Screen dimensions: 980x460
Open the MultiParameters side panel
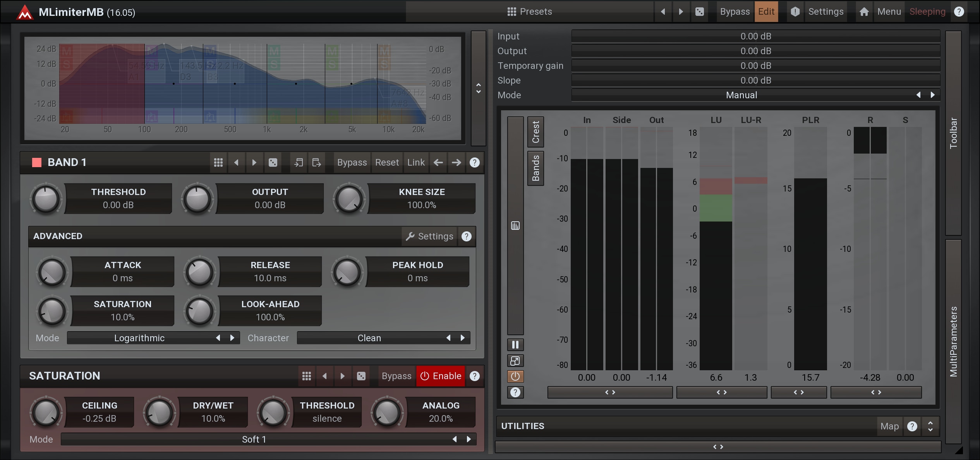[x=953, y=341]
